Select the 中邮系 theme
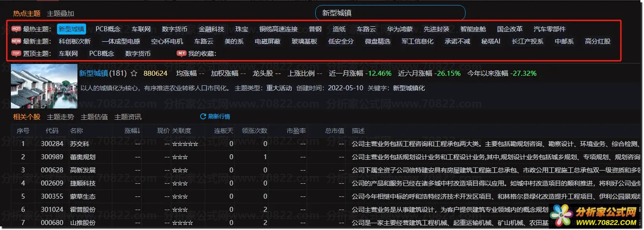Image resolution: width=644 pixels, height=230 pixels. (564, 41)
